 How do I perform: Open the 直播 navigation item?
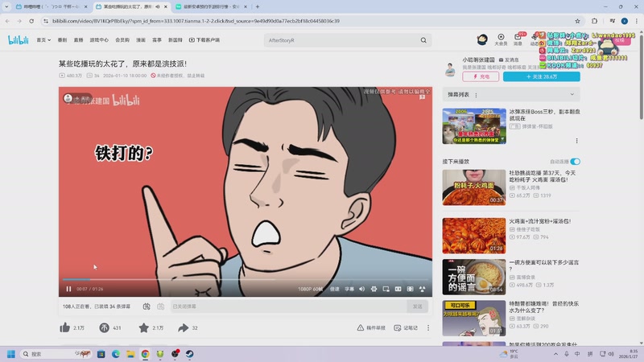click(x=78, y=39)
